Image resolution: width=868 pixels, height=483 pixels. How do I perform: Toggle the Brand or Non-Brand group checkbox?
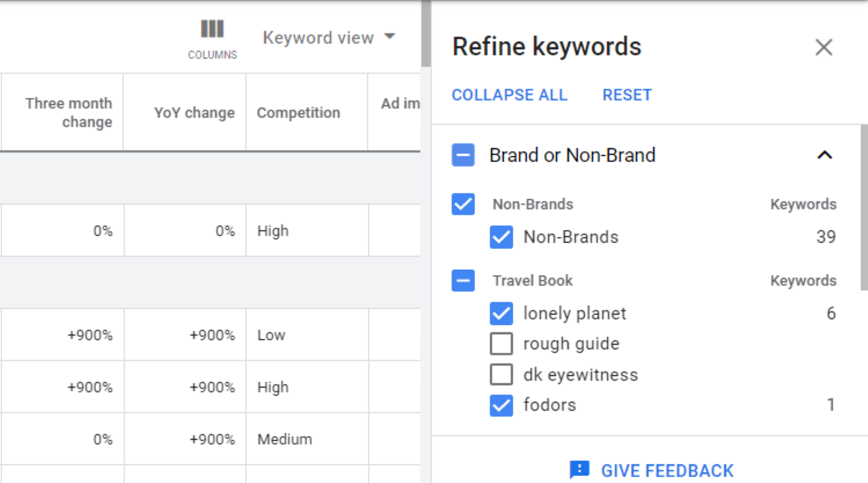[x=463, y=155]
